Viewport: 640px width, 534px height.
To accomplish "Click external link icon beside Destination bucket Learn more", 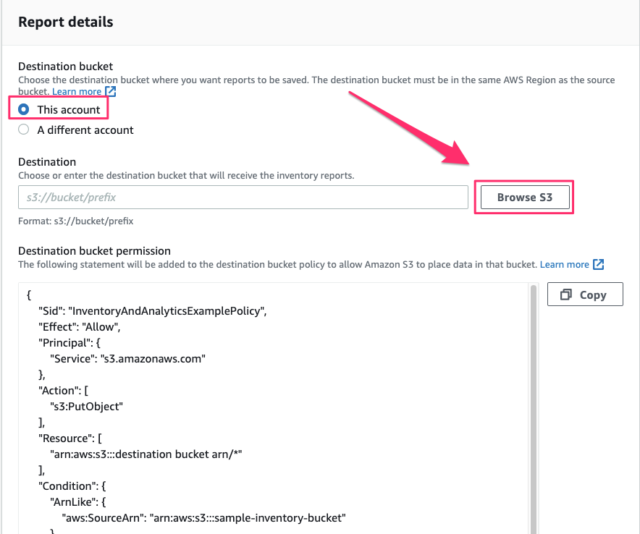I will 111,92.
